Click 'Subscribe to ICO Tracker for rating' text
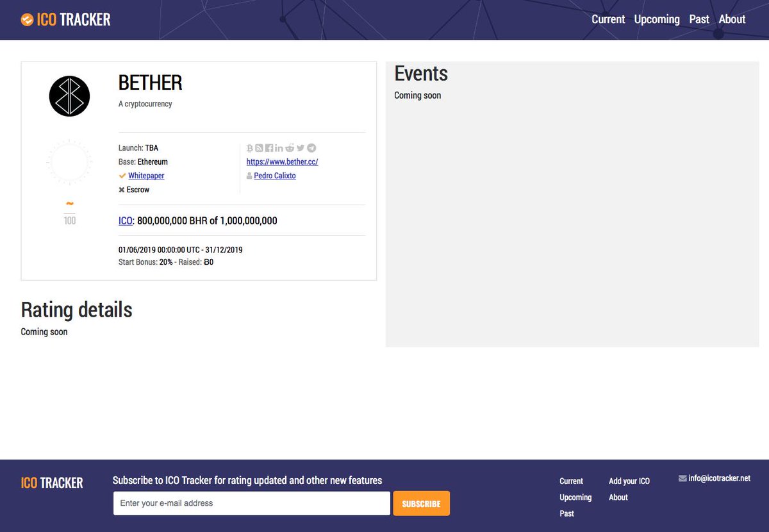Screen dimensions: 769x532 tap(247, 480)
